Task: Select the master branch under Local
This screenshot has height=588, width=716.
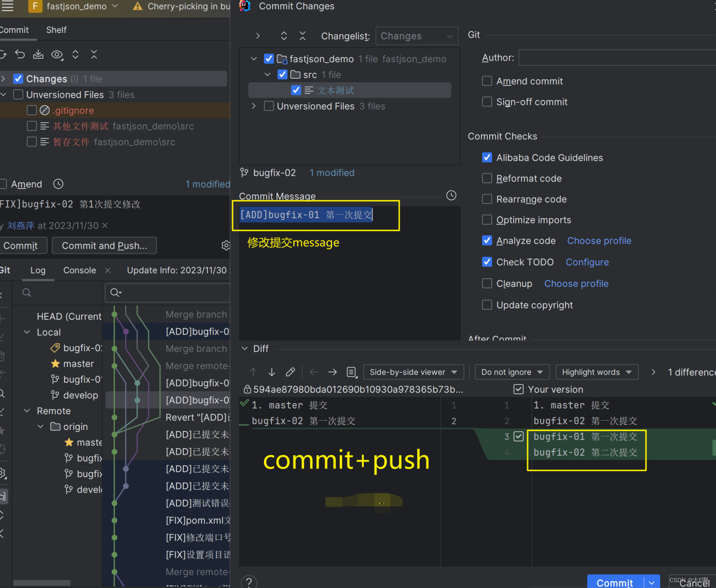Action: tap(78, 364)
